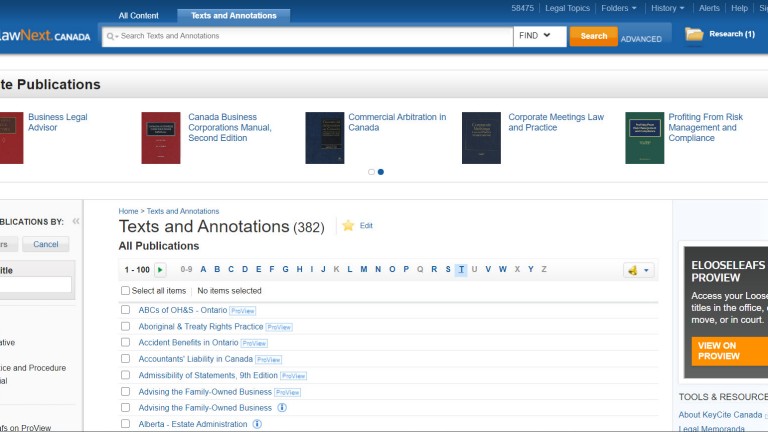This screenshot has height=432, width=768.
Task: Check Admissibility of Statements, 9th Edition checkbox
Action: 125,375
